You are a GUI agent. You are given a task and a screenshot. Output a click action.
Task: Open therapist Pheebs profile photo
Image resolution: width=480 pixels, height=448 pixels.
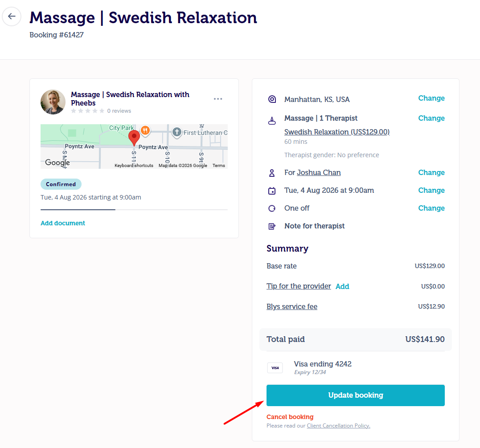point(53,102)
